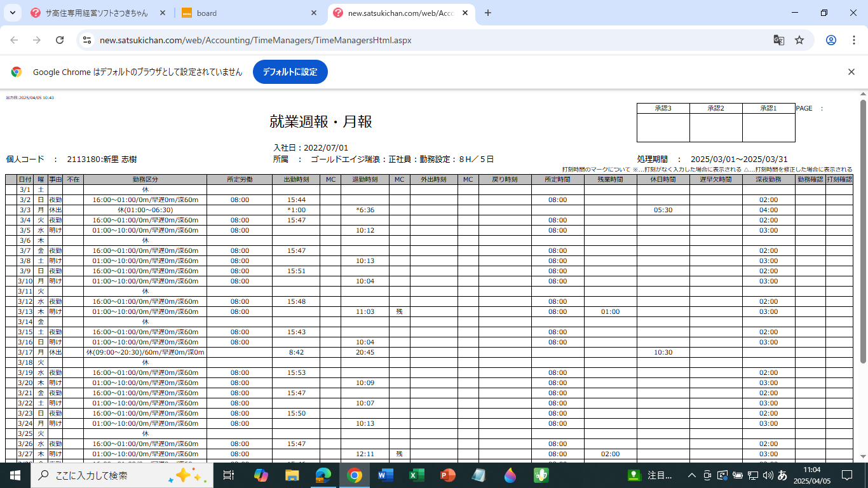Screen dimensions: 868x488
Task: Launch Word from the taskbar
Action: pyautogui.click(x=386, y=475)
